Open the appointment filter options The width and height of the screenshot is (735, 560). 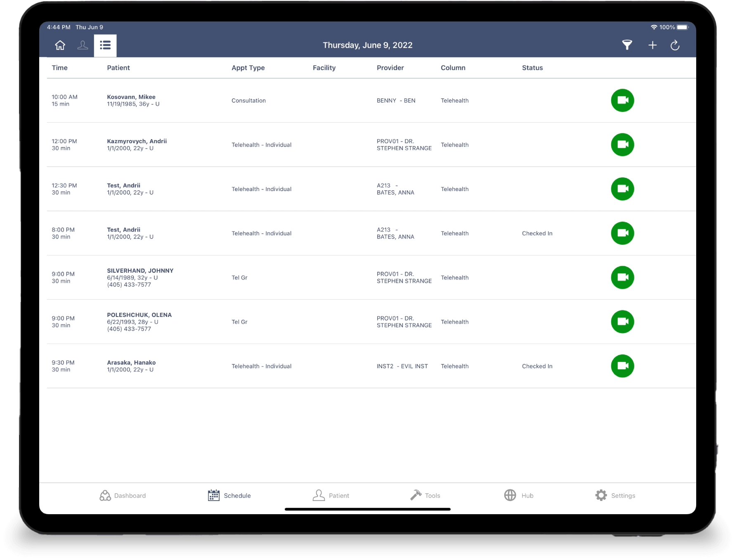(x=627, y=45)
